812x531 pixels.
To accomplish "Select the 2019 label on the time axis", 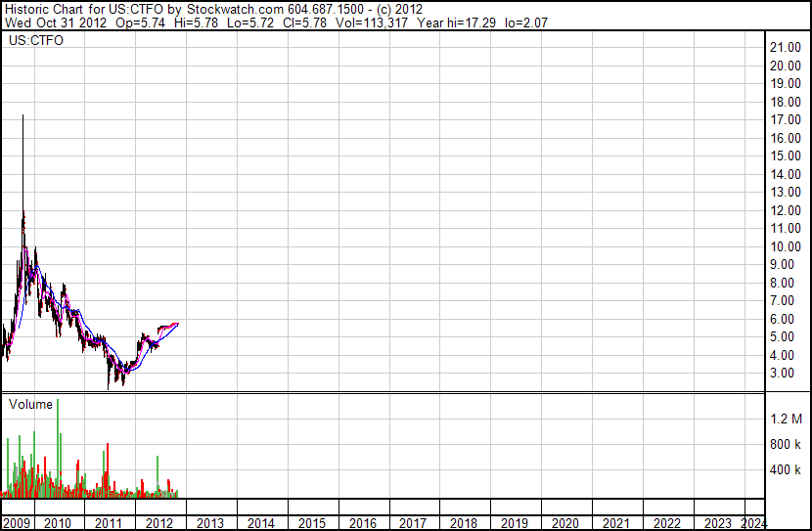I will (515, 523).
